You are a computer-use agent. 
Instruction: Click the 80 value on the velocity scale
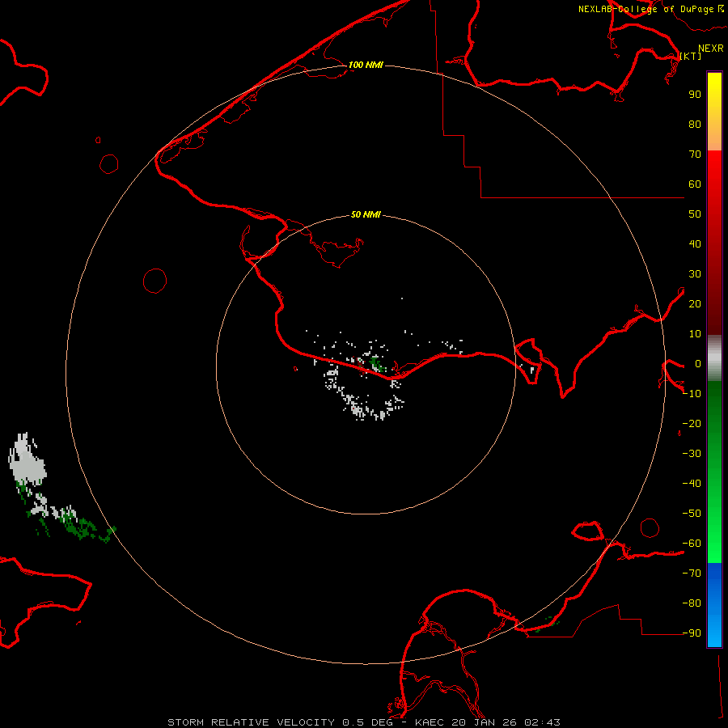pyautogui.click(x=695, y=125)
